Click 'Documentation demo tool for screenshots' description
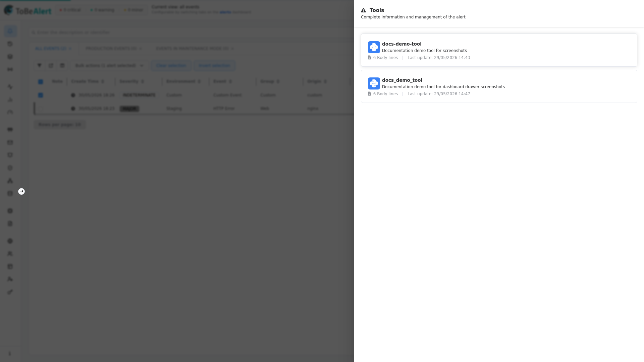 [x=424, y=51]
